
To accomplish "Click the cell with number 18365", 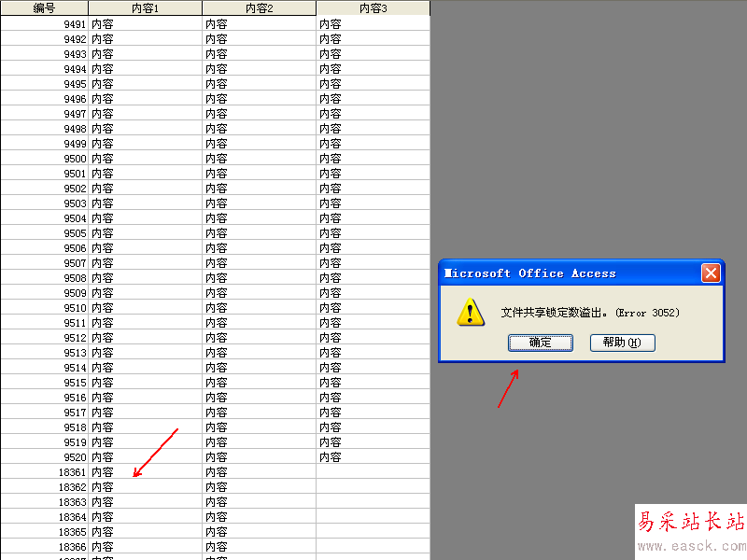I will [x=44, y=532].
